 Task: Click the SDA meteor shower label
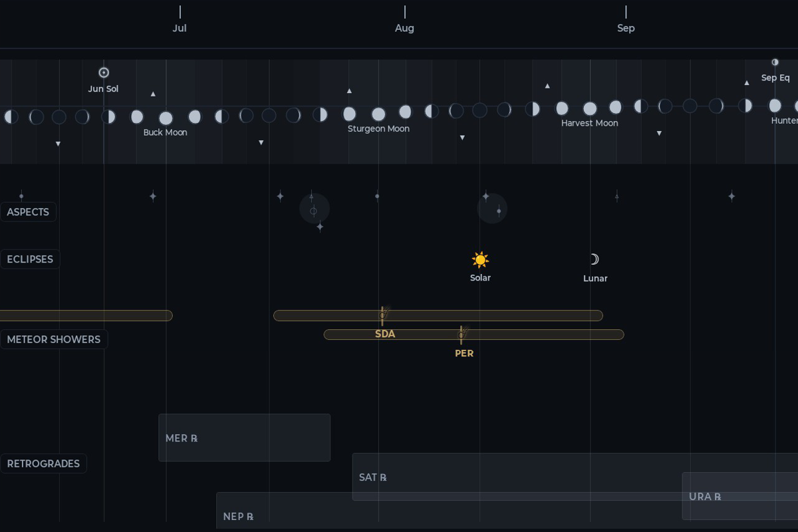pos(385,334)
